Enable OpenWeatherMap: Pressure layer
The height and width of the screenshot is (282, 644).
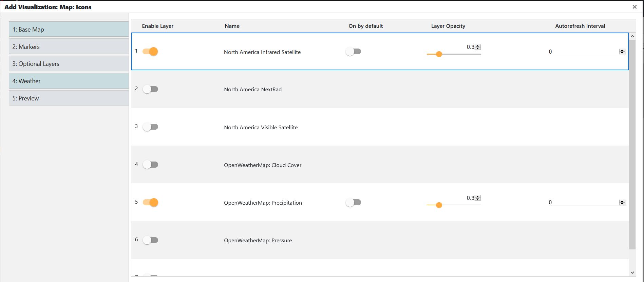pos(150,240)
